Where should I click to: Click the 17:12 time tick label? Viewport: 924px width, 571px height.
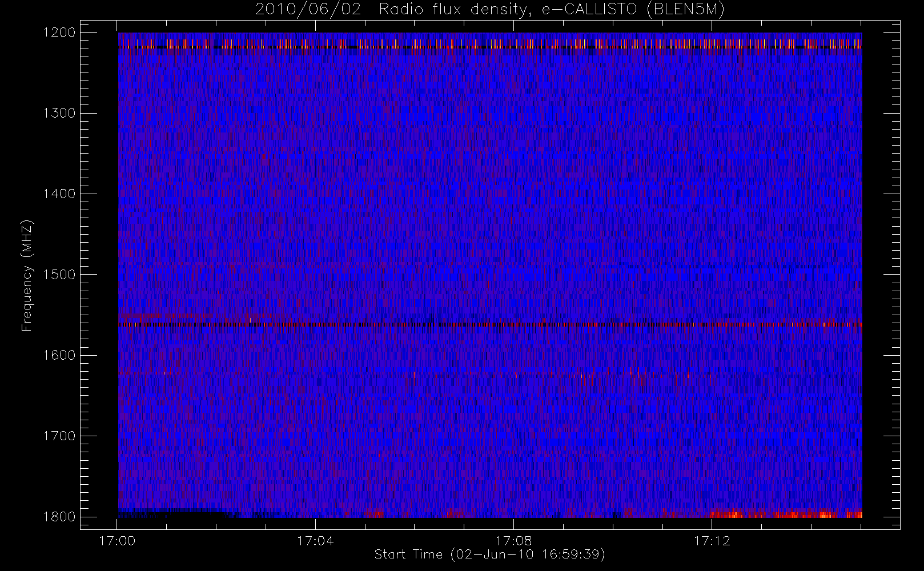[712, 541]
